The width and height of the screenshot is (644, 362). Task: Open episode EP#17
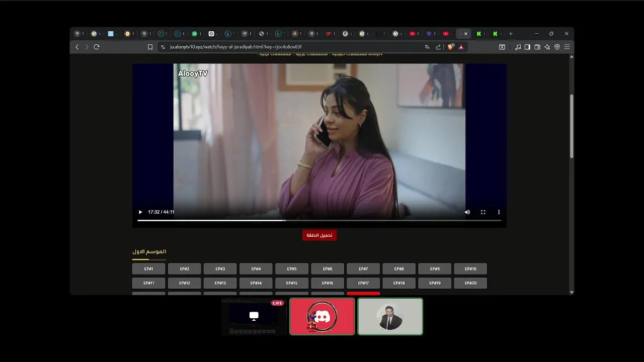point(363,283)
